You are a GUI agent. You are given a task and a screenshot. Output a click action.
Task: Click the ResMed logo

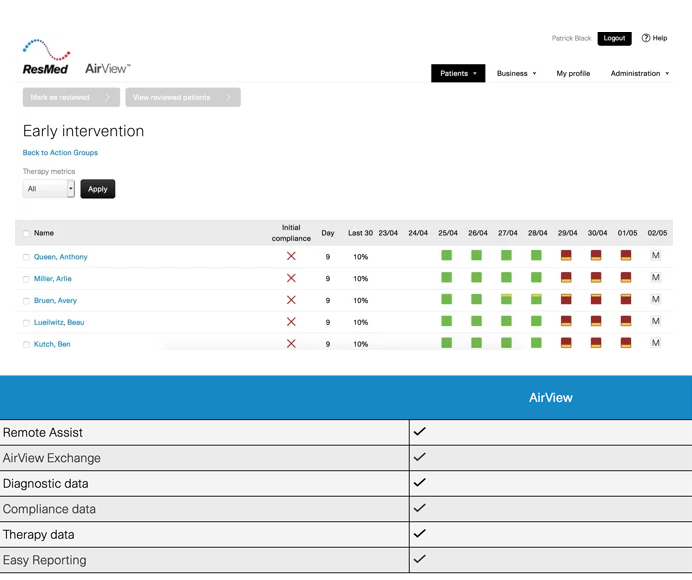coord(46,57)
